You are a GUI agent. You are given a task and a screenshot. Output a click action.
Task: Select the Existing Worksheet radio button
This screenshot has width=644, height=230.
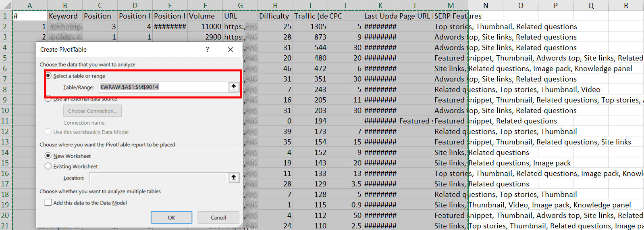(x=48, y=166)
